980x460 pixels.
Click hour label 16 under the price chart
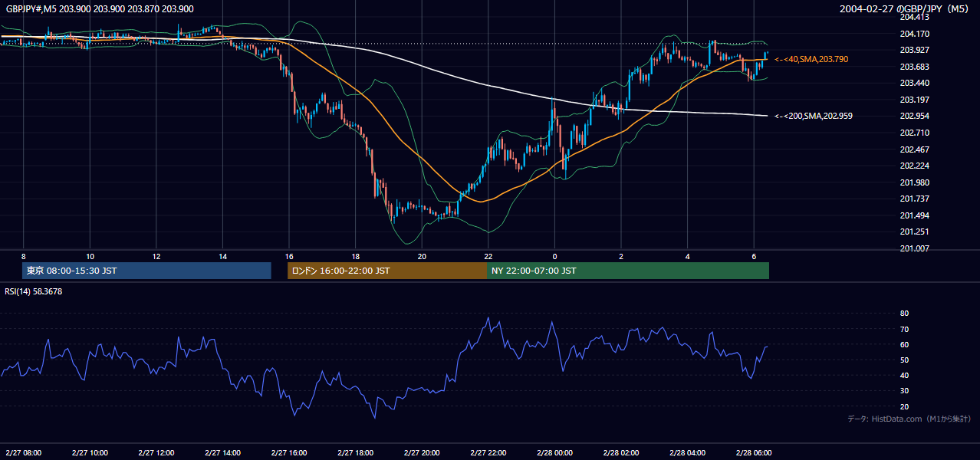(x=289, y=256)
